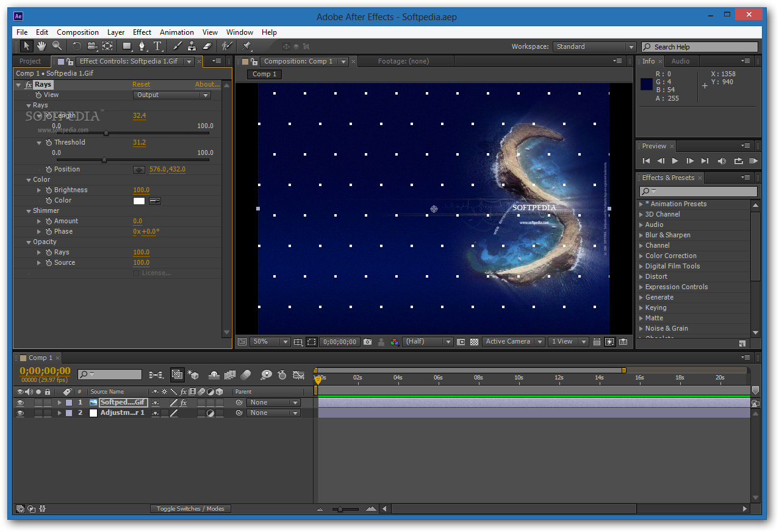Viewport: 779px width, 532px height.
Task: Select the Eraser tool
Action: [207, 46]
